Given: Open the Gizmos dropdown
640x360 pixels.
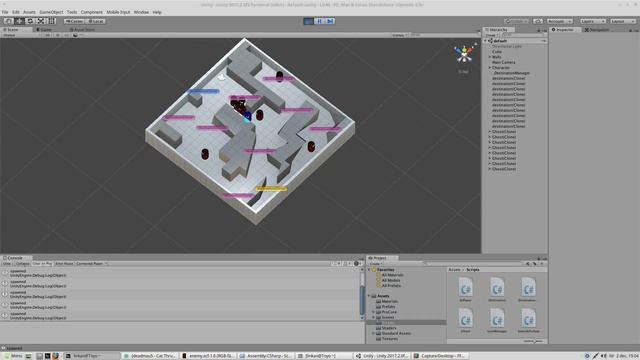Looking at the screenshot, I should [x=400, y=35].
